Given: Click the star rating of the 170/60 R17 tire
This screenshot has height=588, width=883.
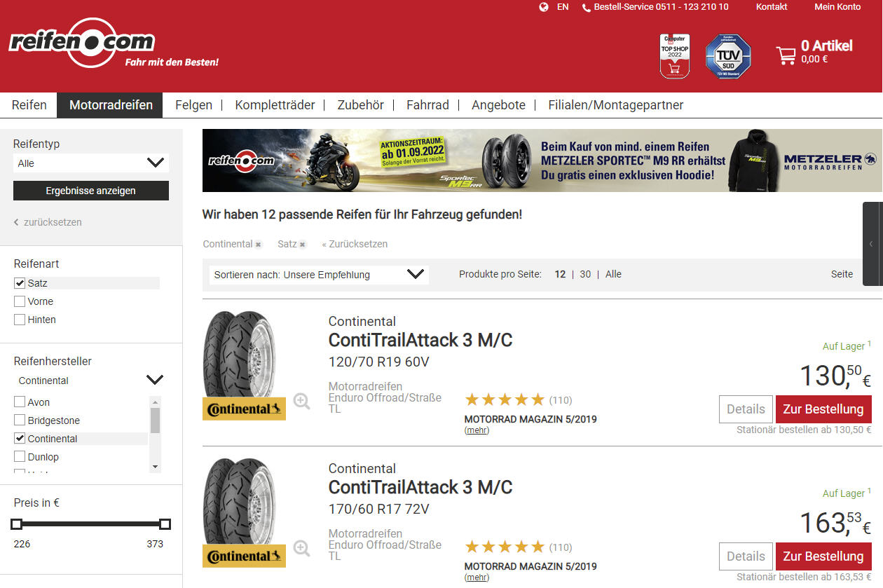Looking at the screenshot, I should point(505,547).
